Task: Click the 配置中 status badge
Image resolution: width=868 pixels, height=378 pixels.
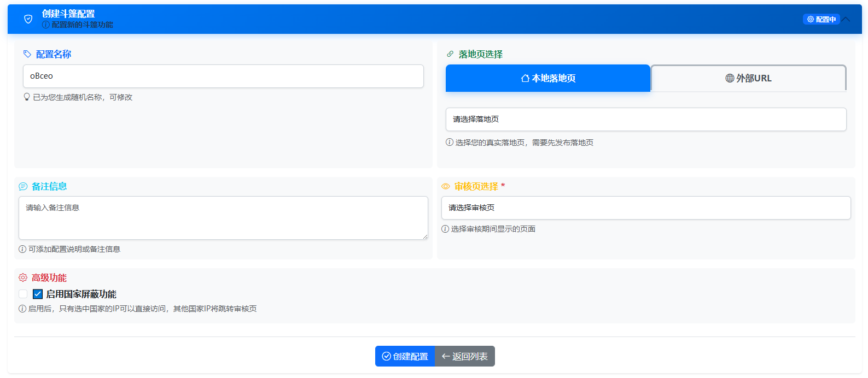Action: pyautogui.click(x=821, y=19)
